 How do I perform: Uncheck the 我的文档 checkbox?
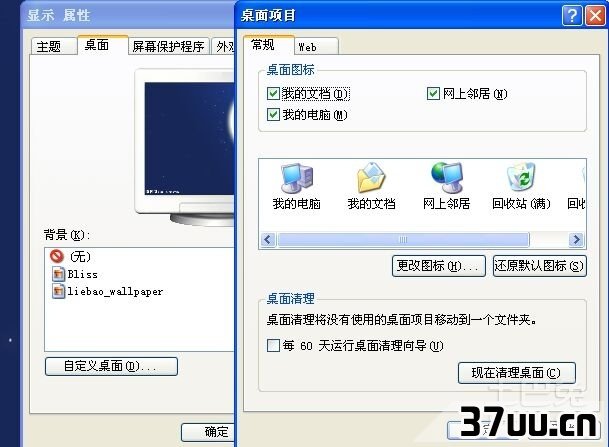coord(273,94)
